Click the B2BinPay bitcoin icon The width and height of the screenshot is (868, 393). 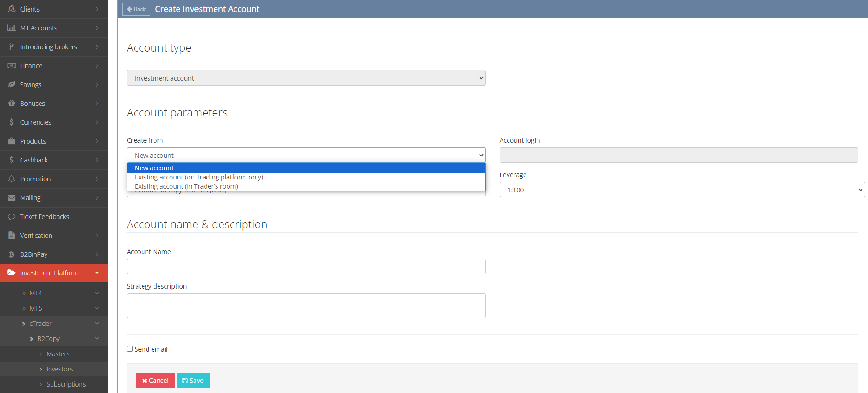(x=11, y=254)
